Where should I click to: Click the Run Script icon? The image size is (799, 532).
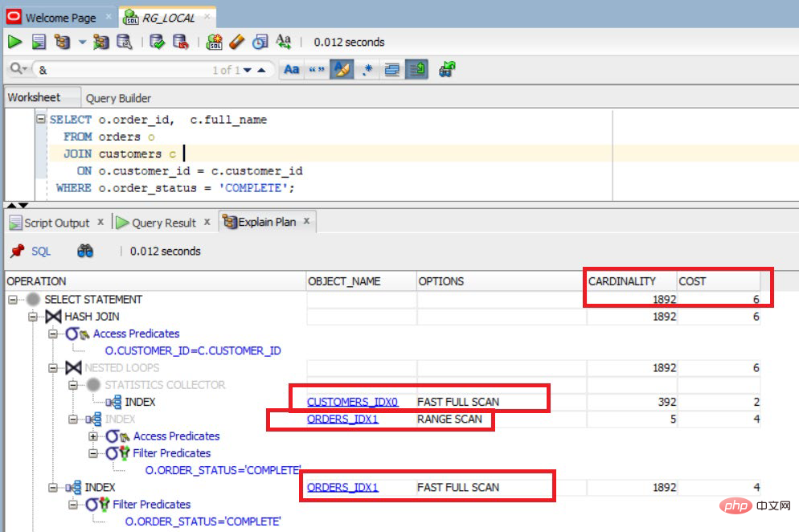38,42
